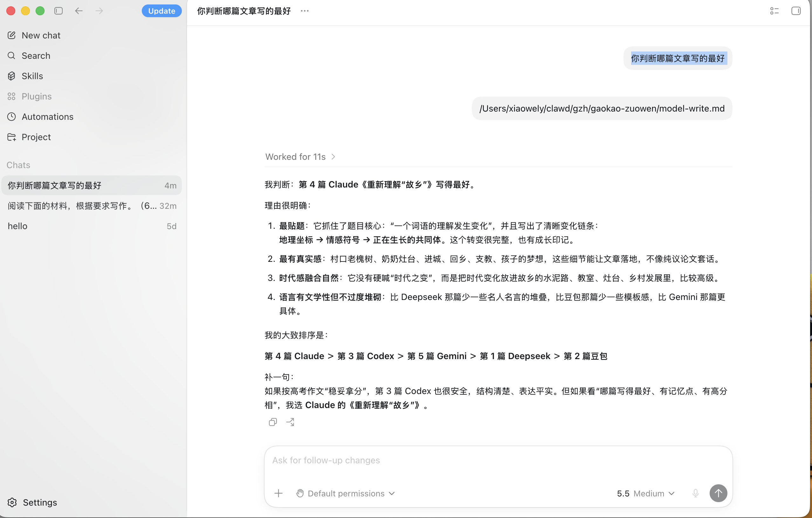Click the "4m" timestamp of the first chat
This screenshot has height=518, width=812.
170,185
